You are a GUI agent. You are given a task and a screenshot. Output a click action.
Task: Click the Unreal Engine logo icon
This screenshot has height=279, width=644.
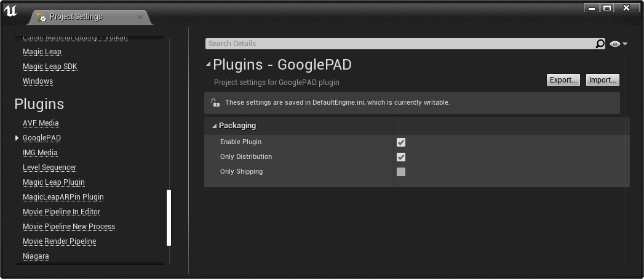(10, 11)
